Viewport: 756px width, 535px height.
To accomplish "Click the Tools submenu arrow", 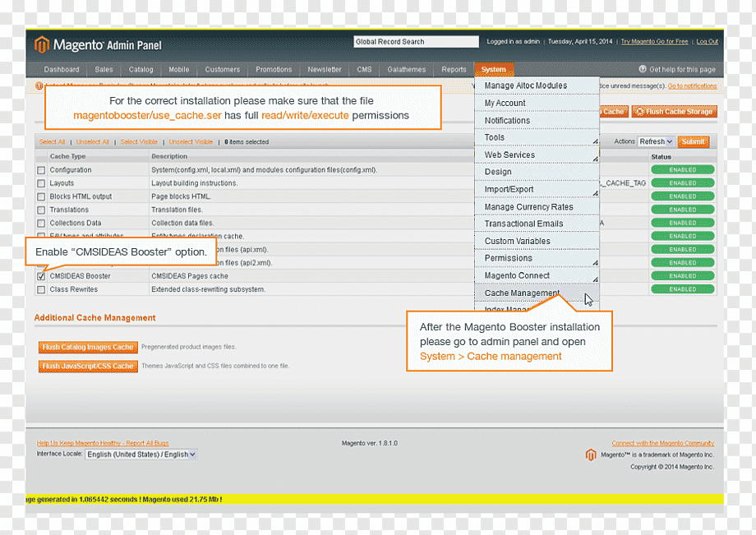I will pyautogui.click(x=596, y=141).
